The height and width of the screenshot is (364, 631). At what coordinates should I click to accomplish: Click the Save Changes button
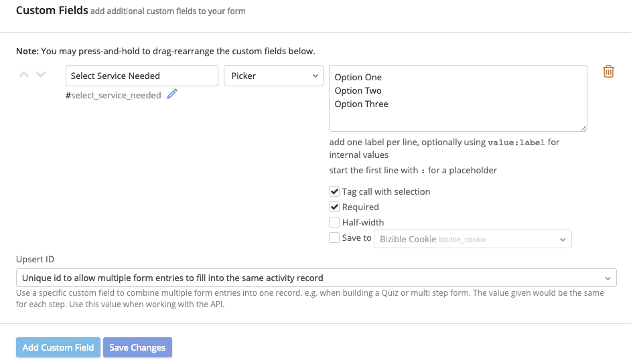137,347
